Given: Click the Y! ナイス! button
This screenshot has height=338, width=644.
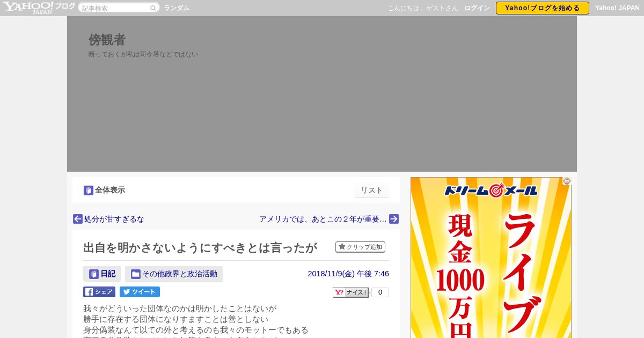Looking at the screenshot, I should pyautogui.click(x=350, y=292).
